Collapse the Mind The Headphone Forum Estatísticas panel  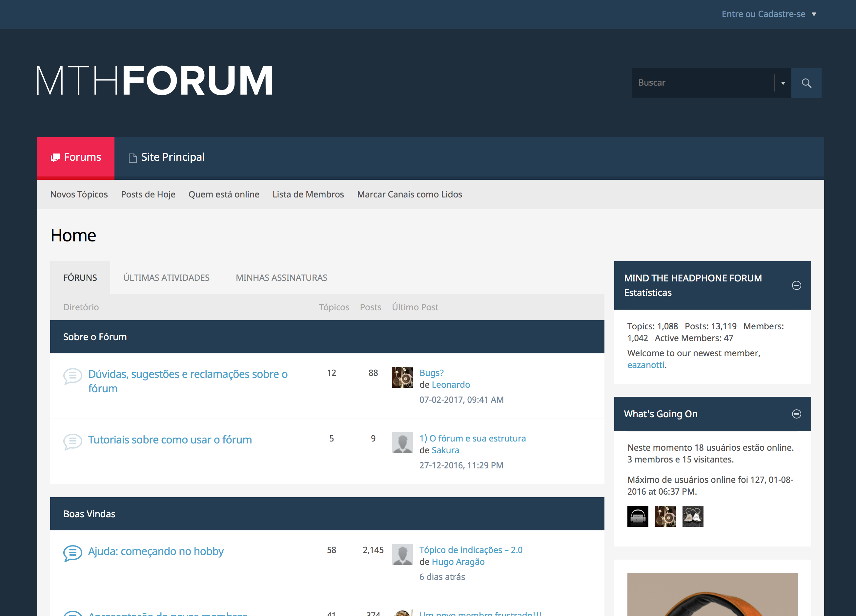pyautogui.click(x=796, y=285)
